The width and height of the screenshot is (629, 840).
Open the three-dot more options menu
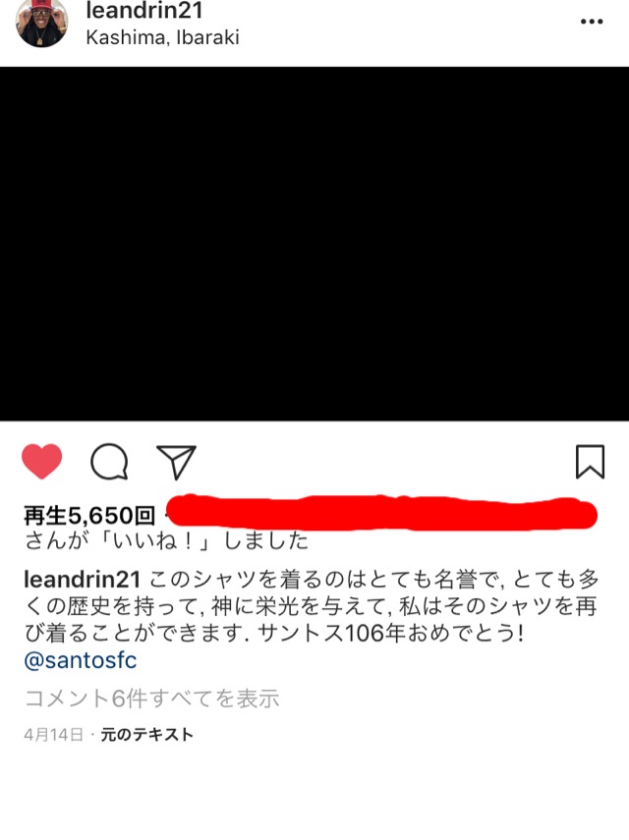point(592,22)
